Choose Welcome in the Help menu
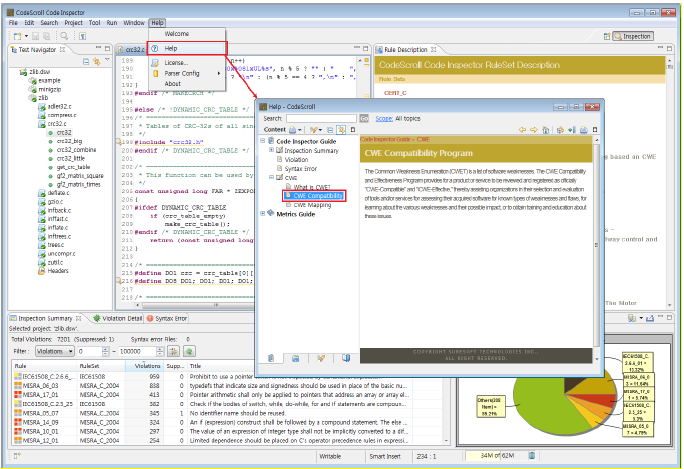The width and height of the screenshot is (684, 469). (x=177, y=34)
